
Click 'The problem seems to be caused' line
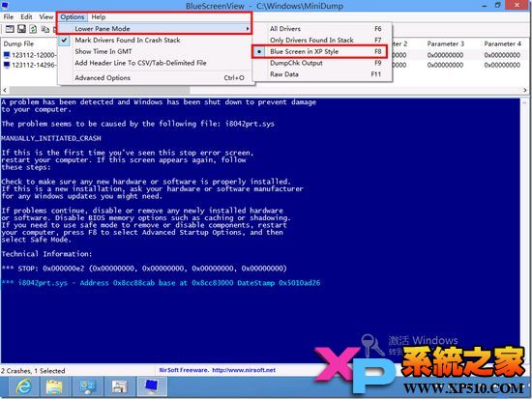(137, 124)
